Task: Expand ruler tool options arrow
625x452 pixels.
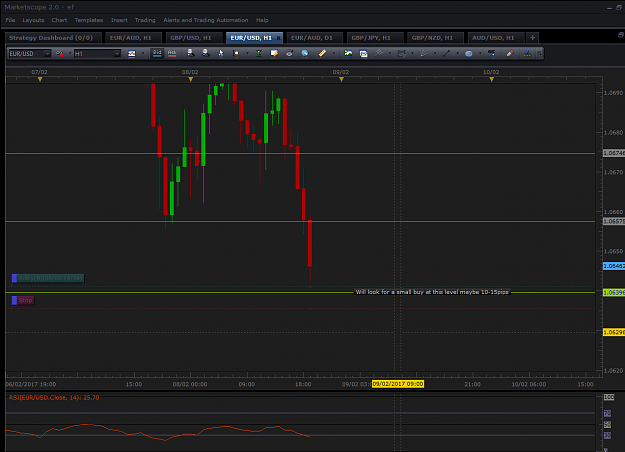Action: 334,53
